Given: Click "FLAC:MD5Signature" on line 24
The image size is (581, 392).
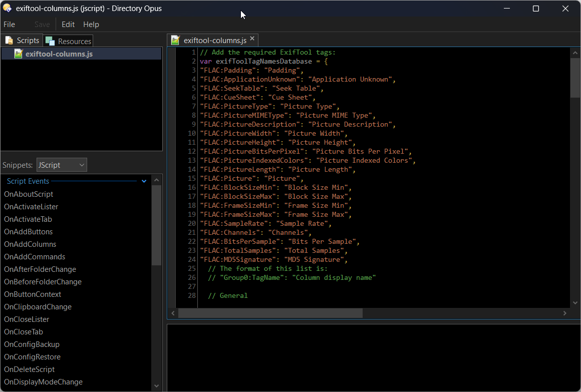Looking at the screenshot, I should pyautogui.click(x=238, y=260).
